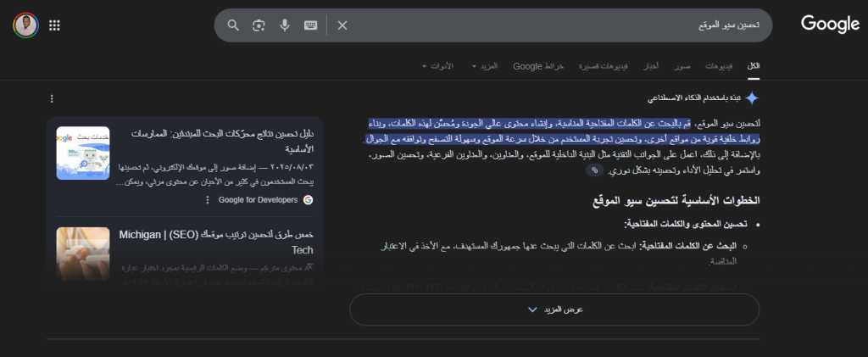Expand the الأدوات dropdown
The width and height of the screenshot is (868, 357).
pos(437,66)
